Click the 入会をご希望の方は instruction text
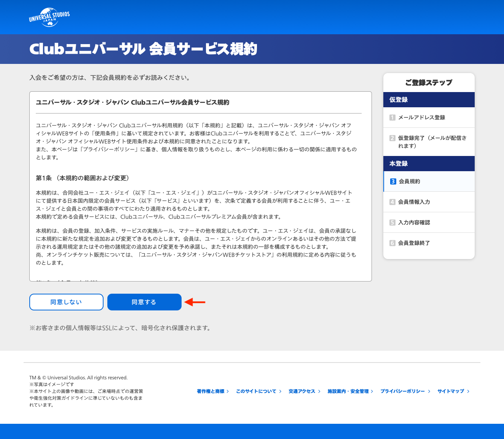This screenshot has width=504, height=439. tap(110, 78)
